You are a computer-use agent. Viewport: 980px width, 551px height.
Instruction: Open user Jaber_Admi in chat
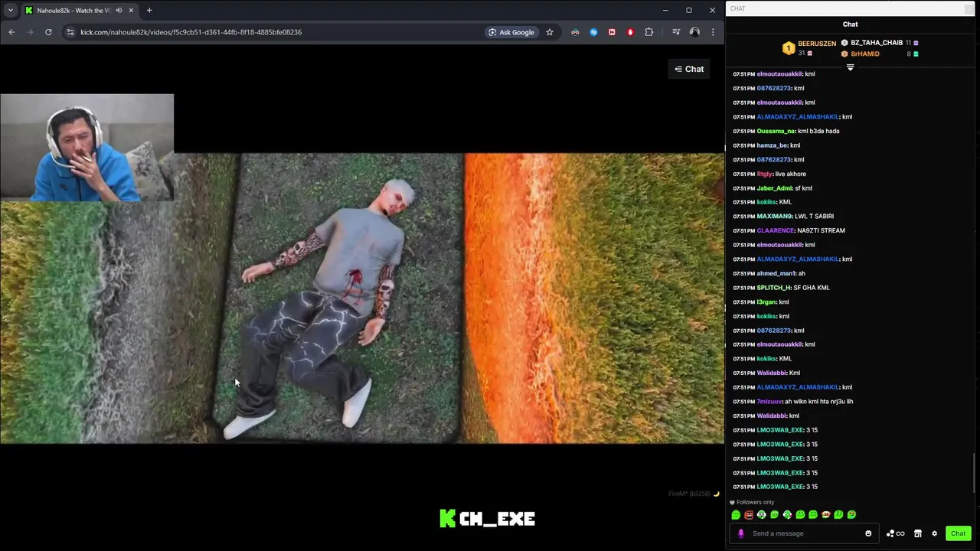[x=774, y=188]
